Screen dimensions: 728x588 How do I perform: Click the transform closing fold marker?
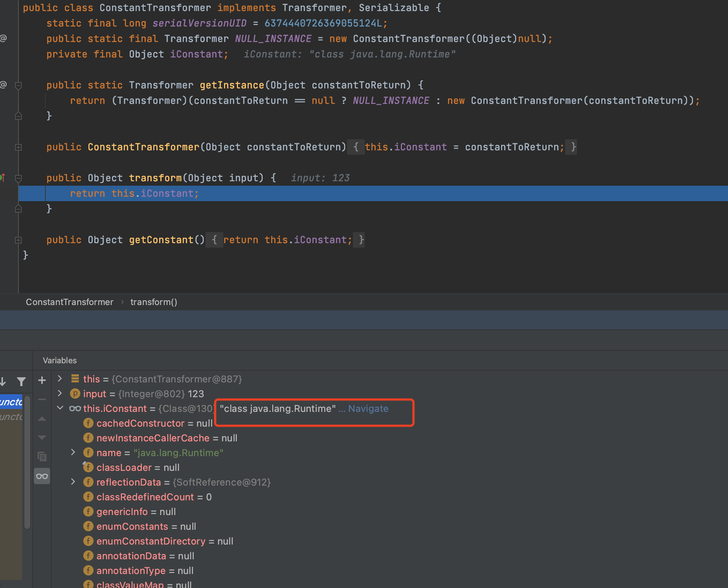(x=18, y=209)
